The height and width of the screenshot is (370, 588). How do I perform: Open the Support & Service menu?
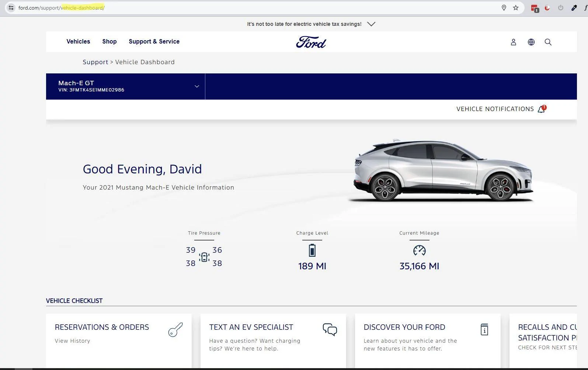(x=154, y=41)
